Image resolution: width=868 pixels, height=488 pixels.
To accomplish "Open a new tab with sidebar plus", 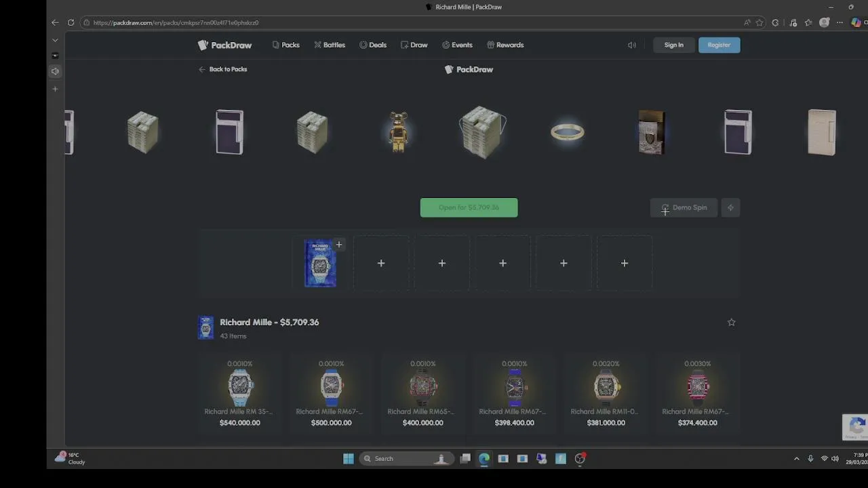I will pos(55,89).
